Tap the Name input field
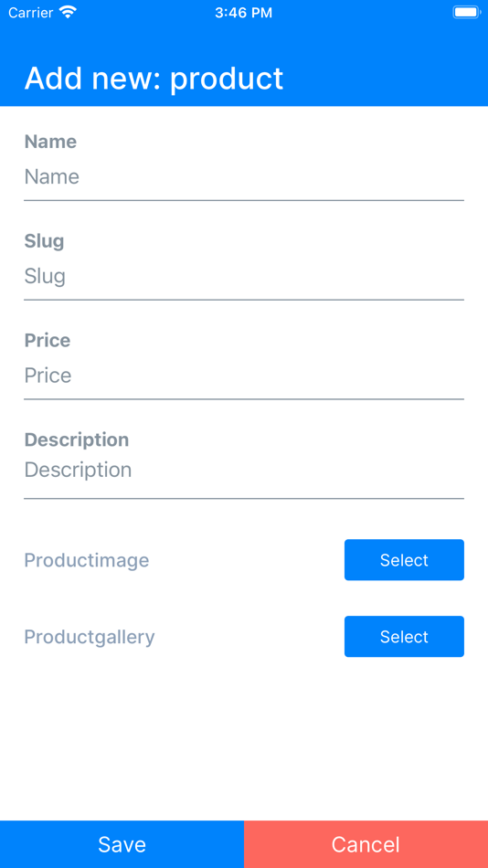Viewport: 488px width, 868px height. (244, 177)
